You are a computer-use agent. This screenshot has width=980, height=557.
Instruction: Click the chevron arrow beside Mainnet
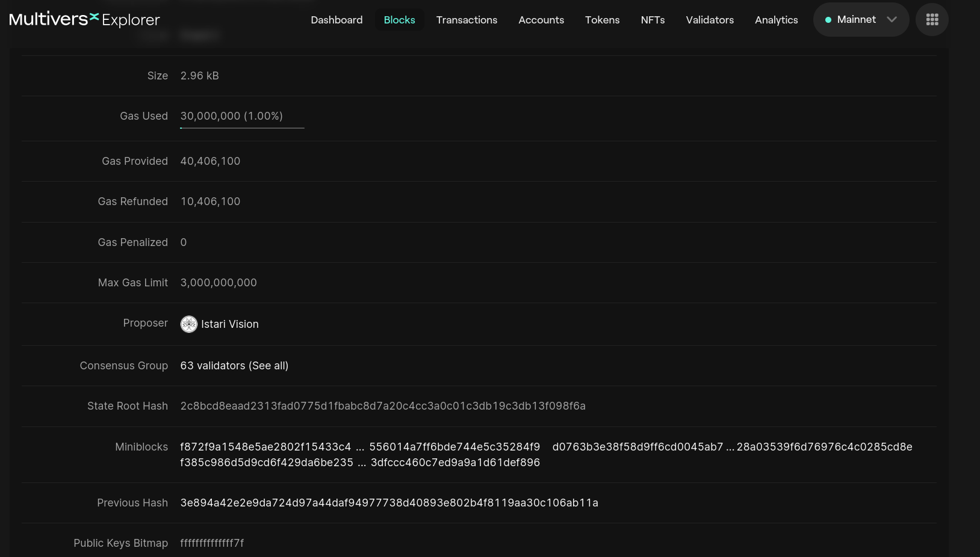892,20
